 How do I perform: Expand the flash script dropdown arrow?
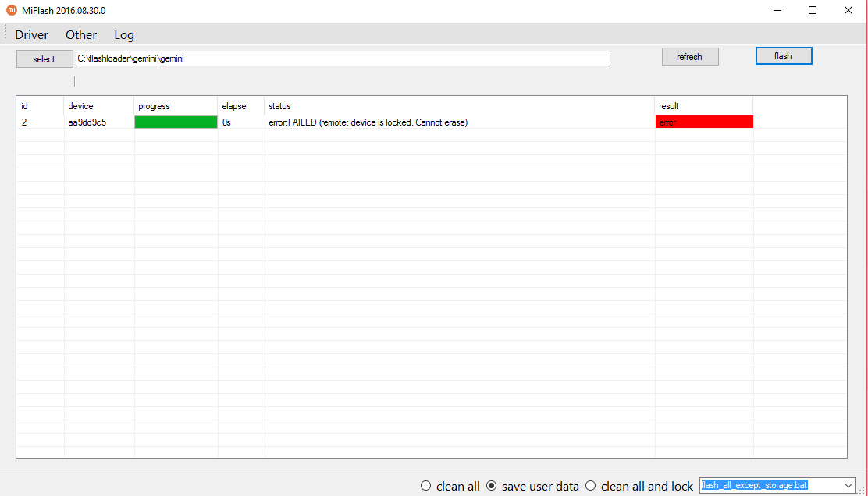(x=848, y=486)
